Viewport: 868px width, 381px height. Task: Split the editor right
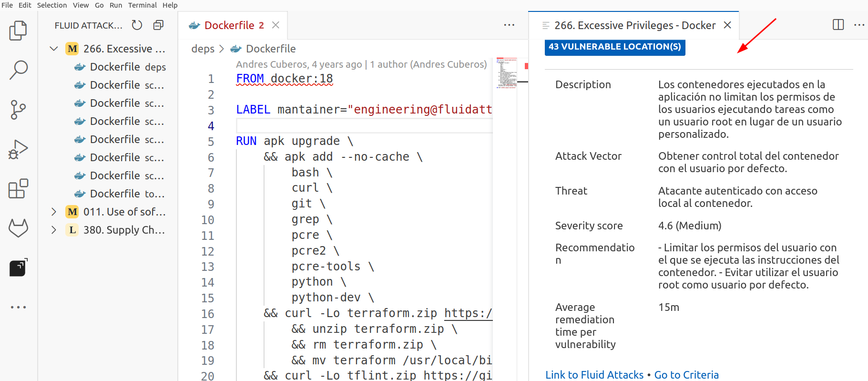[x=838, y=25]
